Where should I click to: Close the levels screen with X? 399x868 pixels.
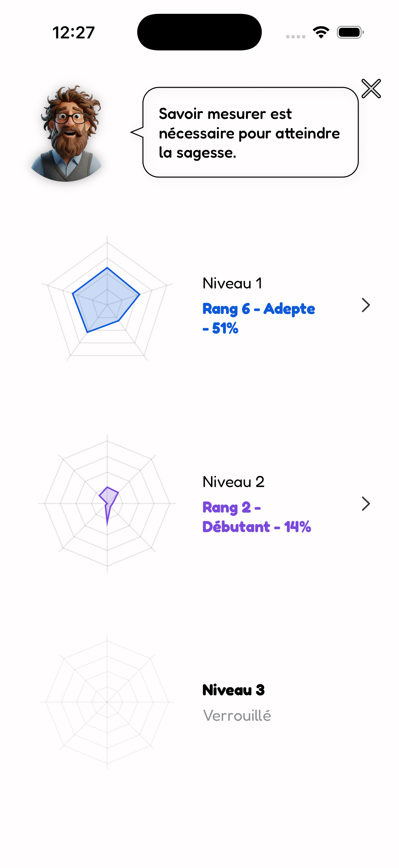pos(371,89)
